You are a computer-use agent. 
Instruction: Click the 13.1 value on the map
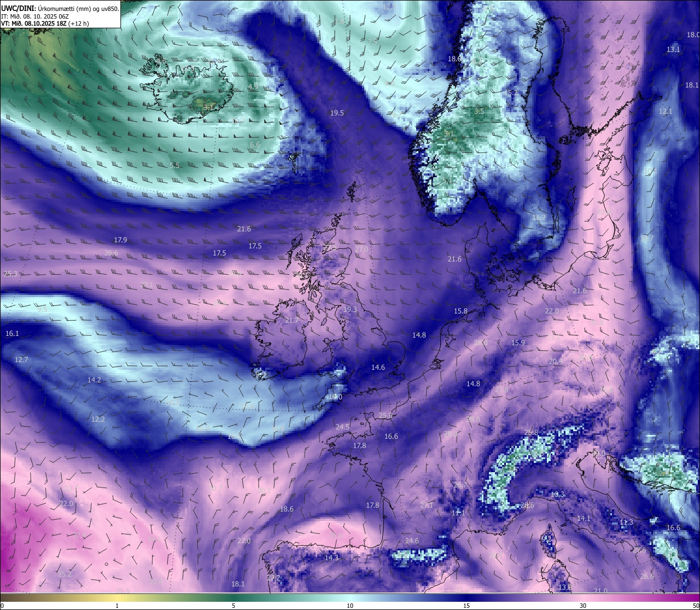pyautogui.click(x=673, y=50)
